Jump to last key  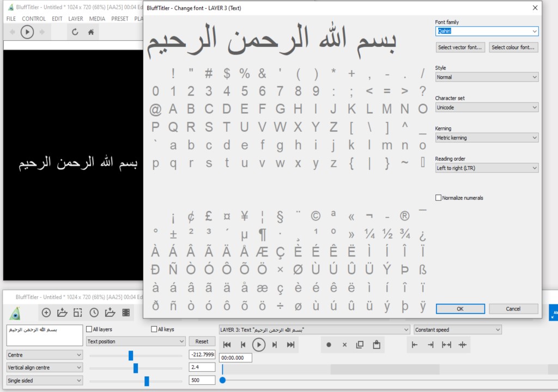tap(291, 345)
